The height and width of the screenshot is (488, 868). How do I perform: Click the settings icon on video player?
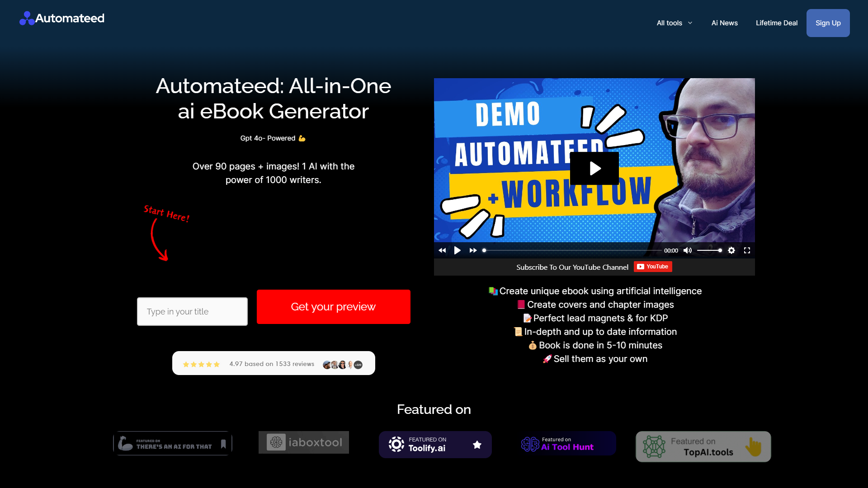point(731,250)
